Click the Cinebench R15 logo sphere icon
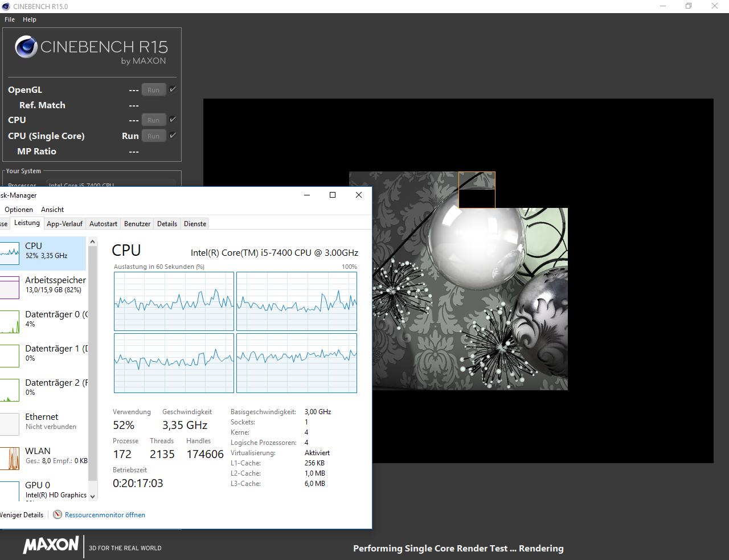This screenshot has height=560, width=729. (x=26, y=47)
